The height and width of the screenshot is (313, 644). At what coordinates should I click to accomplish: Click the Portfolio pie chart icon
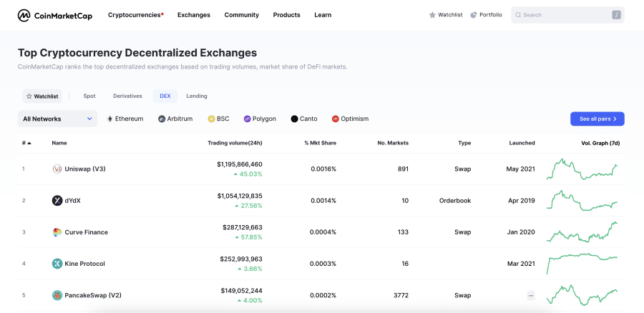tap(474, 15)
